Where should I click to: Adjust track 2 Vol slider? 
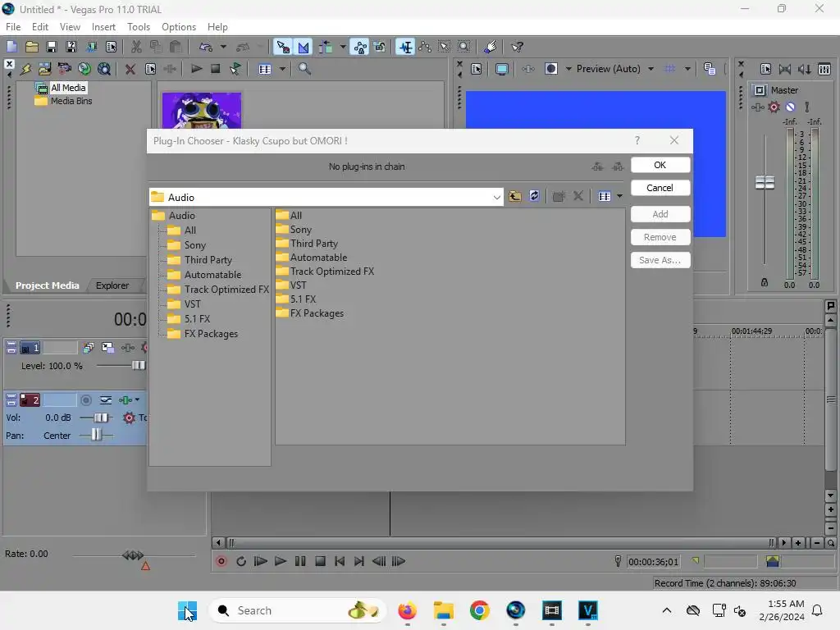click(100, 418)
